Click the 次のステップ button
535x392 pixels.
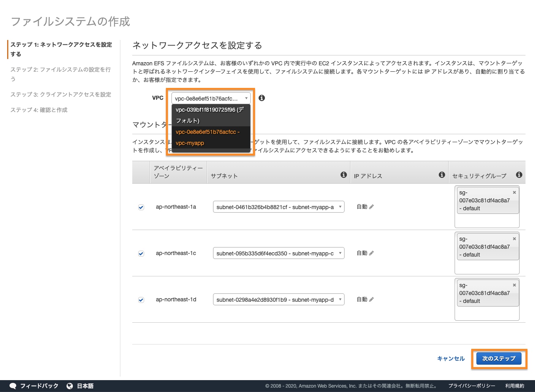pos(499,358)
